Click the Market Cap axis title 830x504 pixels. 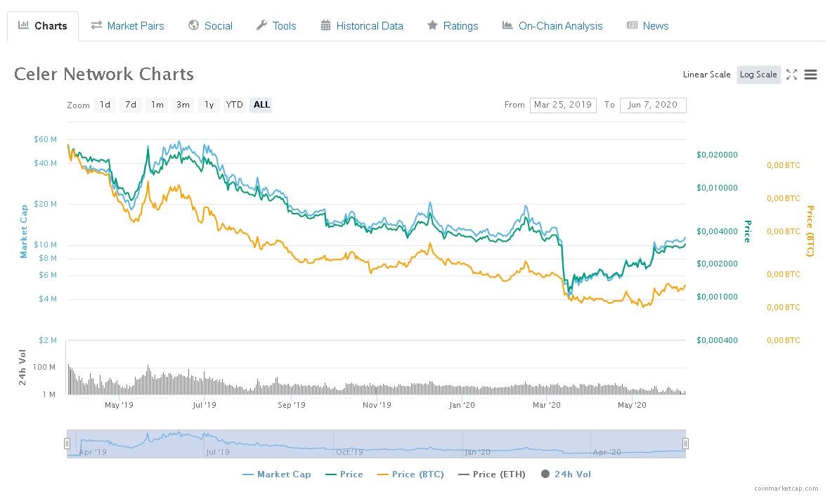click(x=23, y=231)
